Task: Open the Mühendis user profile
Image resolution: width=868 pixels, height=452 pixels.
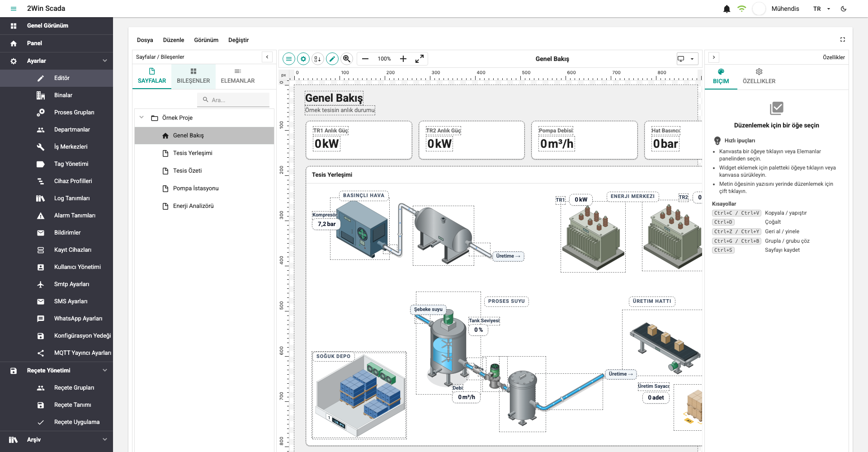Action: 776,9
